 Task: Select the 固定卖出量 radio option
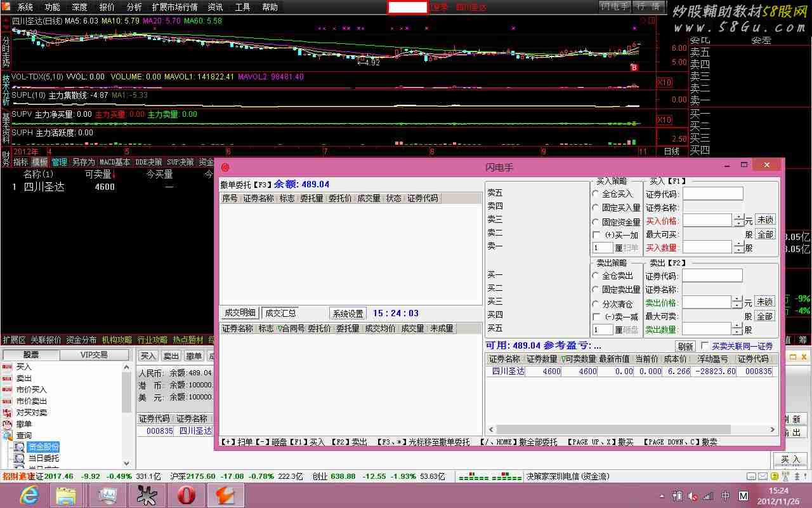coord(596,290)
